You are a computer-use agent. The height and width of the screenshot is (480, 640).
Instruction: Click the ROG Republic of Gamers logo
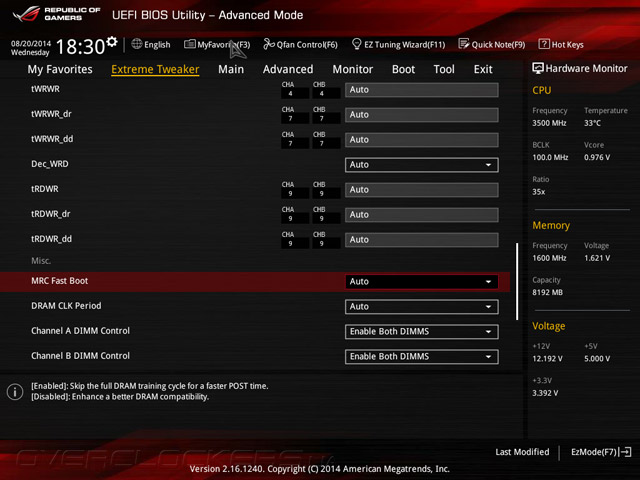click(56, 14)
